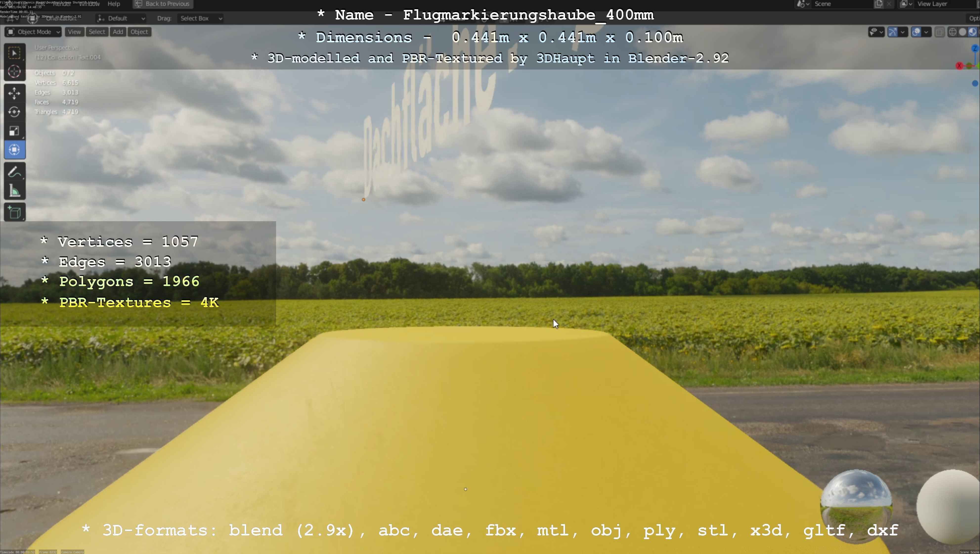The width and height of the screenshot is (980, 554).
Task: Open the Object menu
Action: [x=139, y=32]
